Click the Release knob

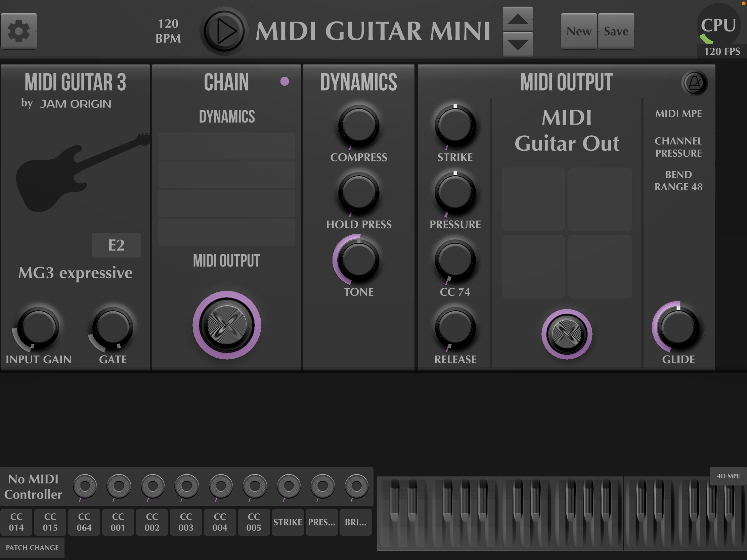pyautogui.click(x=455, y=327)
